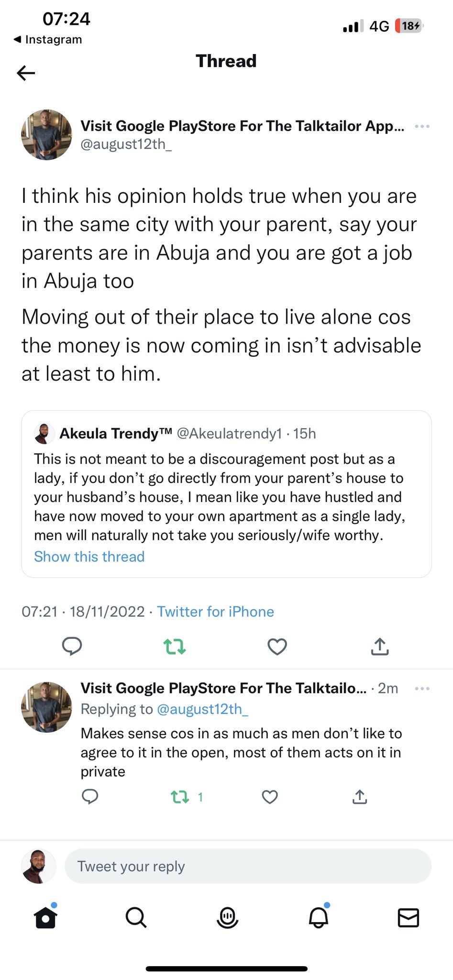Viewport: 453px width, 980px height.
Task: Tap the 'Tweet your reply' field
Action: [248, 866]
